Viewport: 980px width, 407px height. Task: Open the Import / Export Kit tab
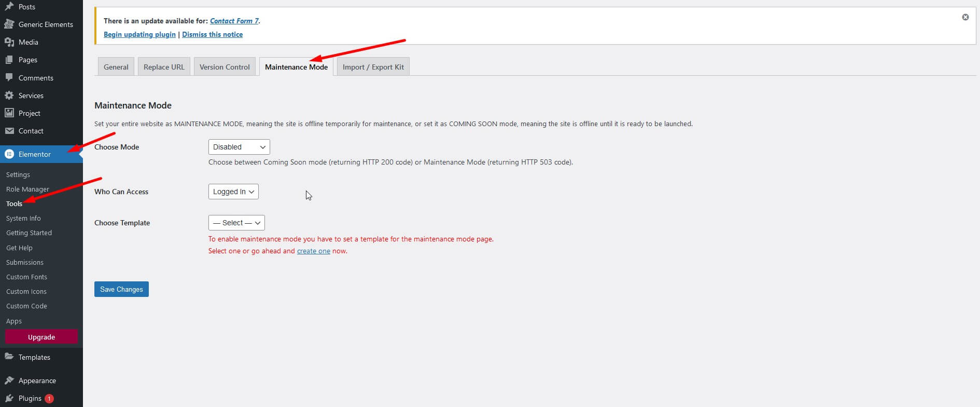point(373,67)
